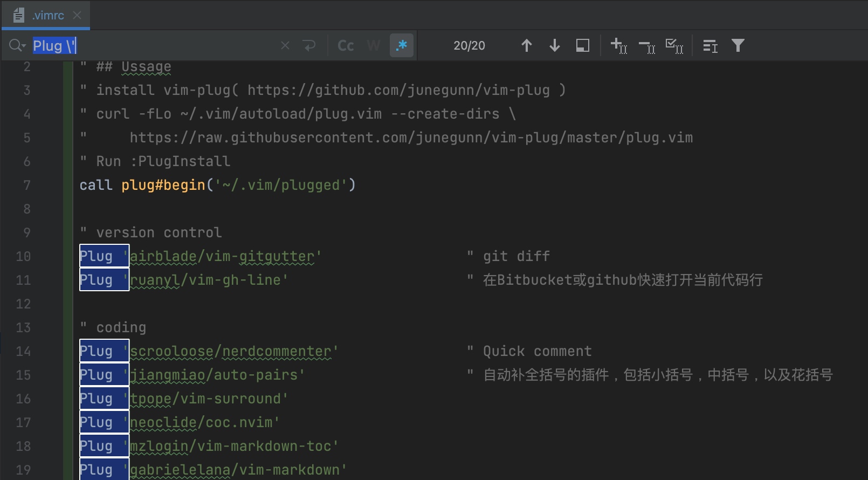Insert new line in search field
This screenshot has width=868, height=480.
tap(309, 46)
